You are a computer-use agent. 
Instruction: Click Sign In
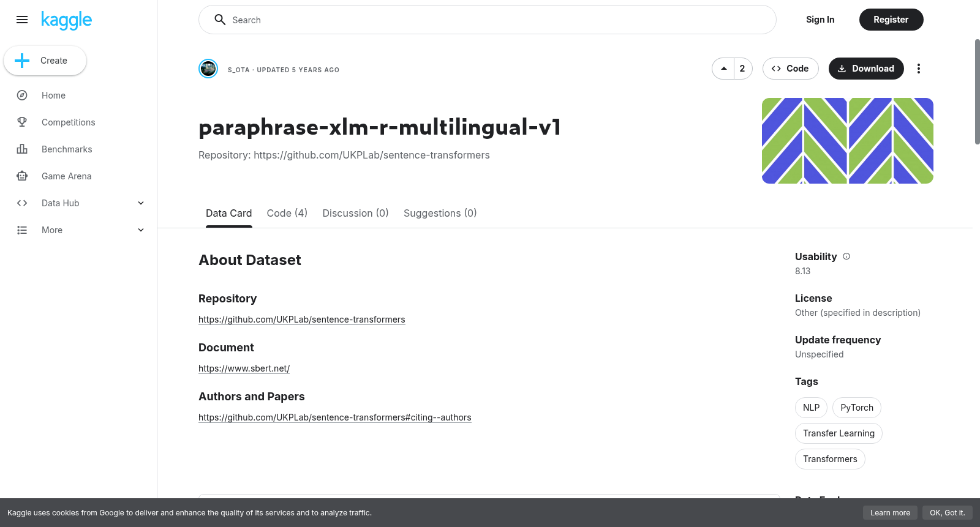820,20
